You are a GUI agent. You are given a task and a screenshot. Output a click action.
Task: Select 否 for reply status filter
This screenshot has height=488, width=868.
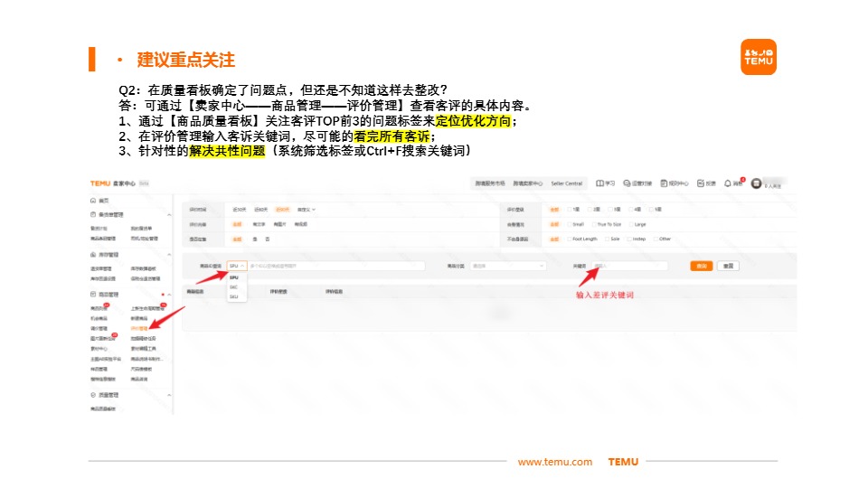click(x=268, y=239)
